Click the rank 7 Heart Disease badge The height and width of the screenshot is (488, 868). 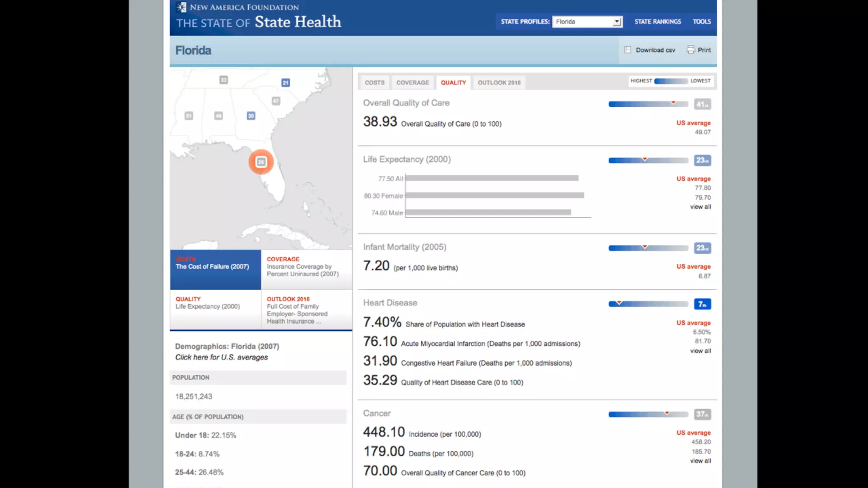(702, 304)
